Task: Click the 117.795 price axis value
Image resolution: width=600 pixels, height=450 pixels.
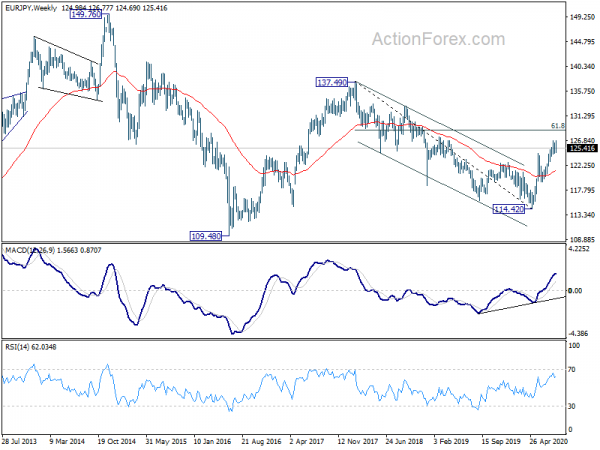Action: [582, 190]
